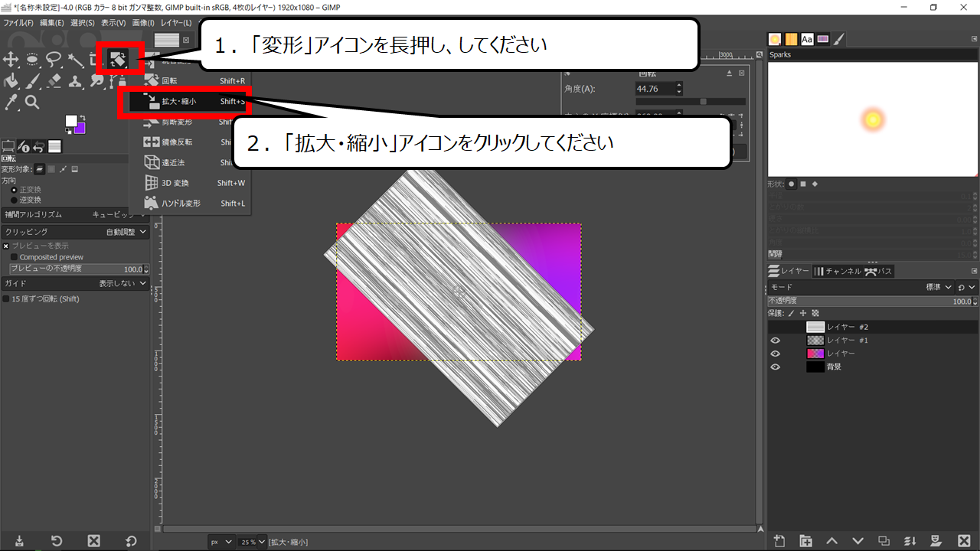Click the background purple color swatch
980x551 pixels.
(x=80, y=129)
